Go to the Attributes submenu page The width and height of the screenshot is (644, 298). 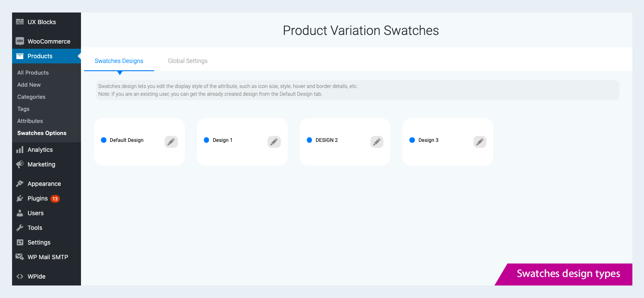coord(30,121)
